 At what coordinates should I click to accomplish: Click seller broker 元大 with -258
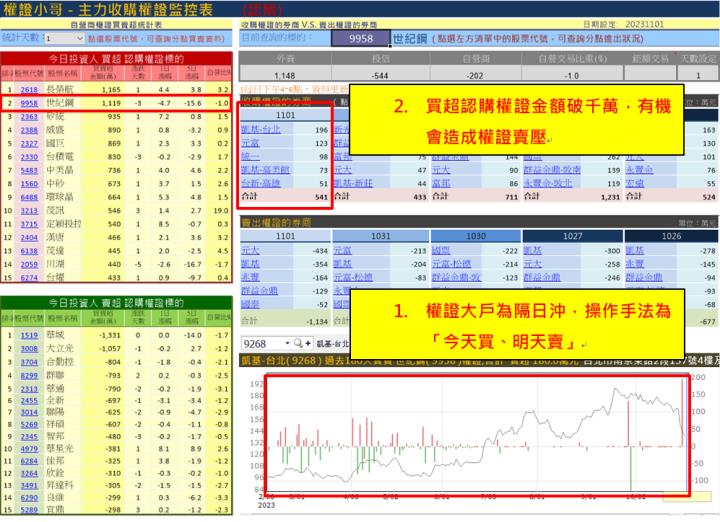coord(533,264)
